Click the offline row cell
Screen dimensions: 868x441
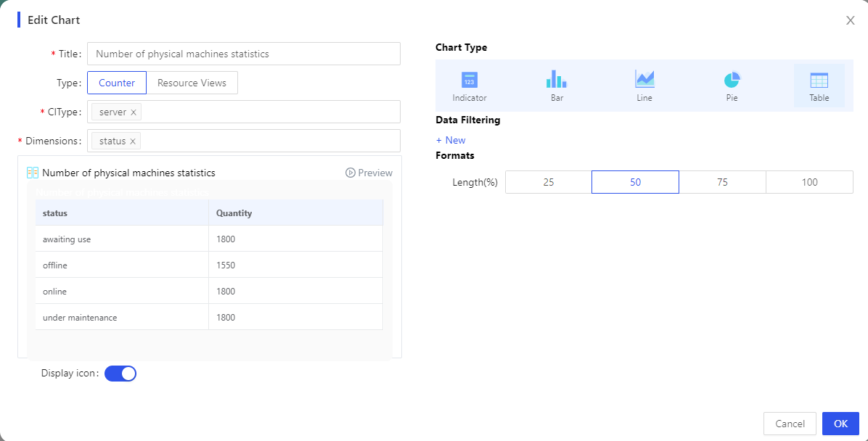[122, 265]
